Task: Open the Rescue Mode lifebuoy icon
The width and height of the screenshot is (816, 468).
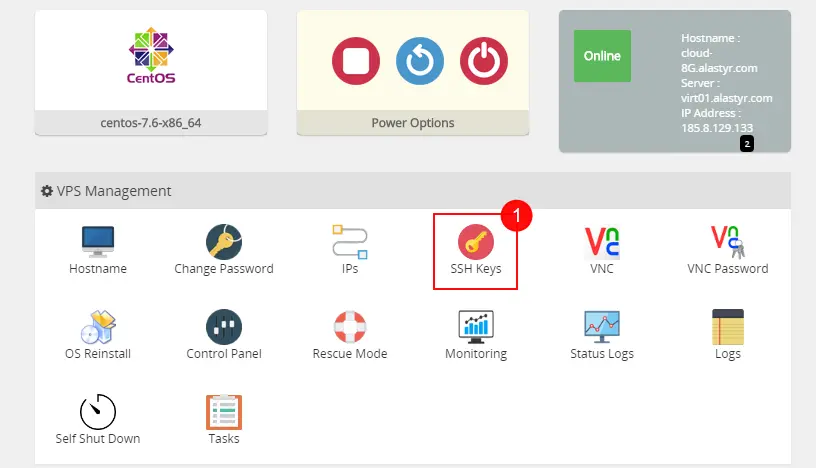Action: click(350, 327)
